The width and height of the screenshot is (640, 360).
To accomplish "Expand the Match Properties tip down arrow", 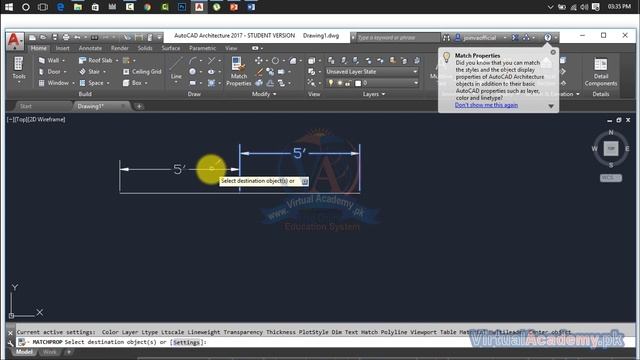I will [x=551, y=106].
